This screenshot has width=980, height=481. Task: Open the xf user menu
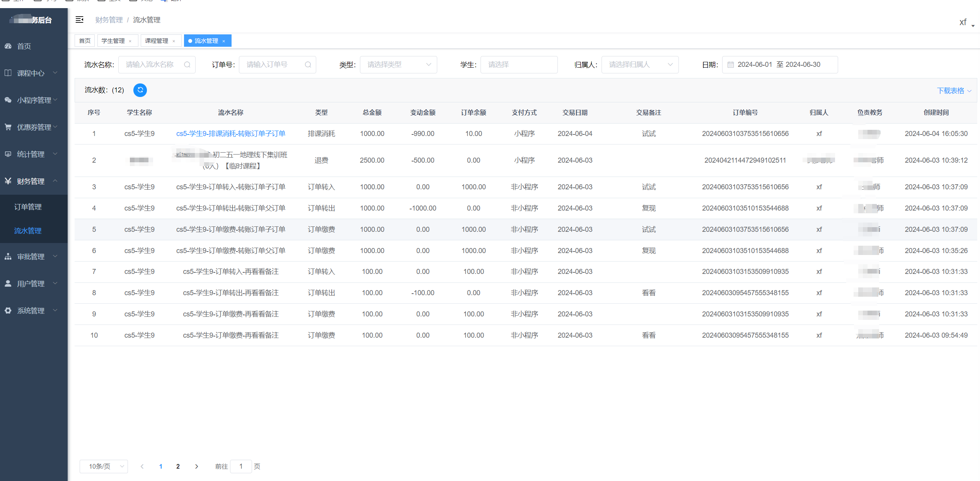point(966,22)
